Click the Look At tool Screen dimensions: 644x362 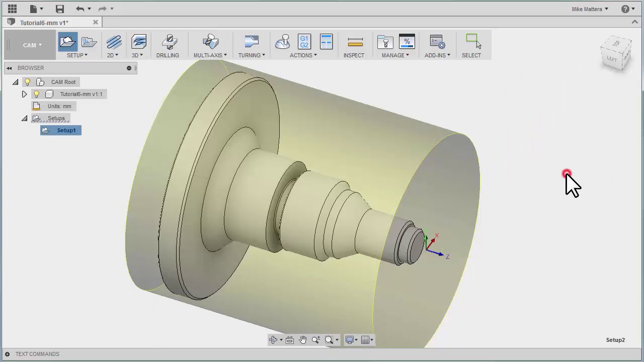tap(290, 340)
